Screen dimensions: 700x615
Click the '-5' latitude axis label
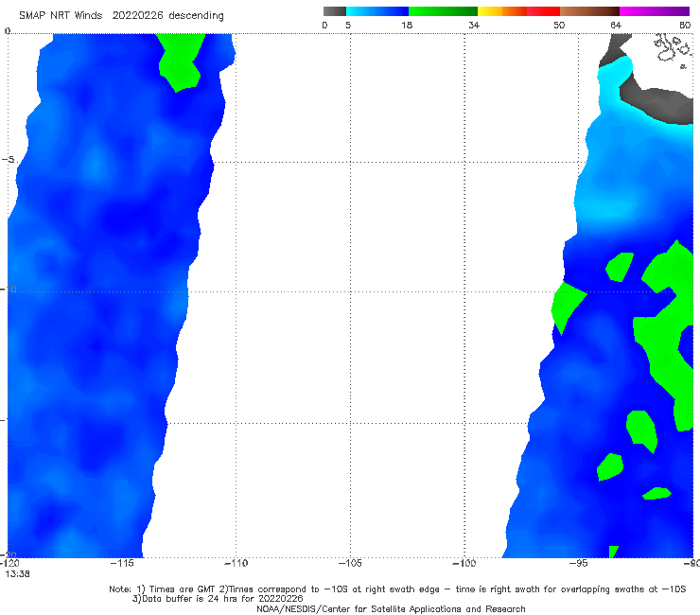(x=8, y=160)
